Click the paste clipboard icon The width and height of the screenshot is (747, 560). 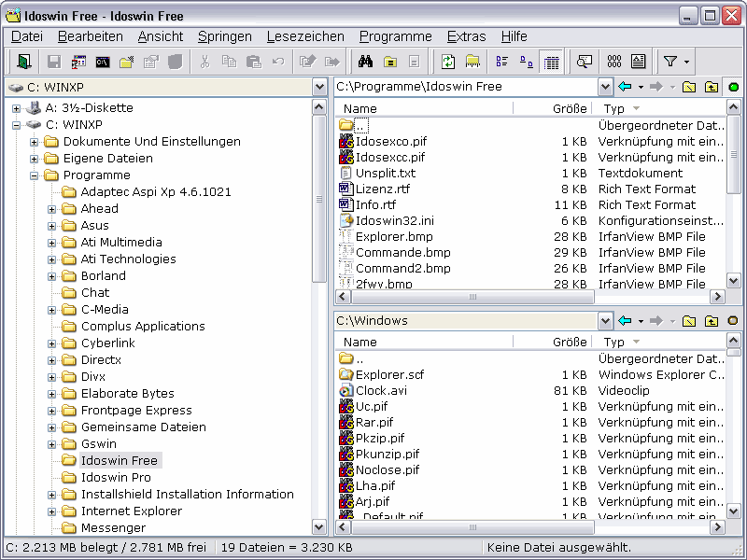tap(253, 62)
